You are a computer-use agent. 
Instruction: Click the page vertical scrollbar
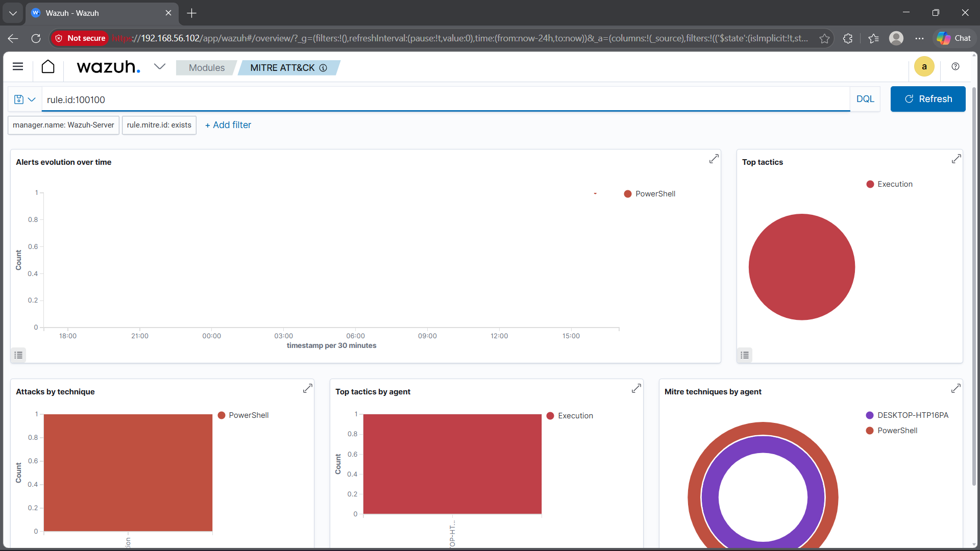pos(974,286)
